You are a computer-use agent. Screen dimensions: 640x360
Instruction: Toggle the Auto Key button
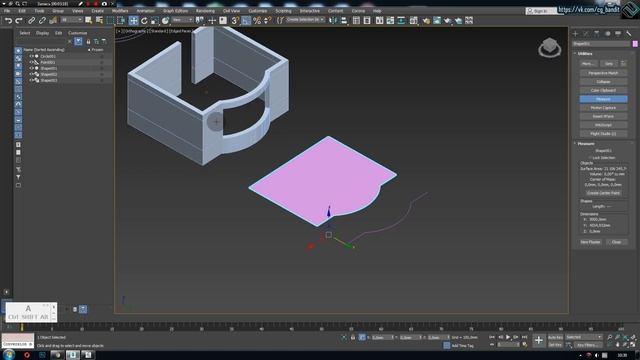click(x=555, y=337)
